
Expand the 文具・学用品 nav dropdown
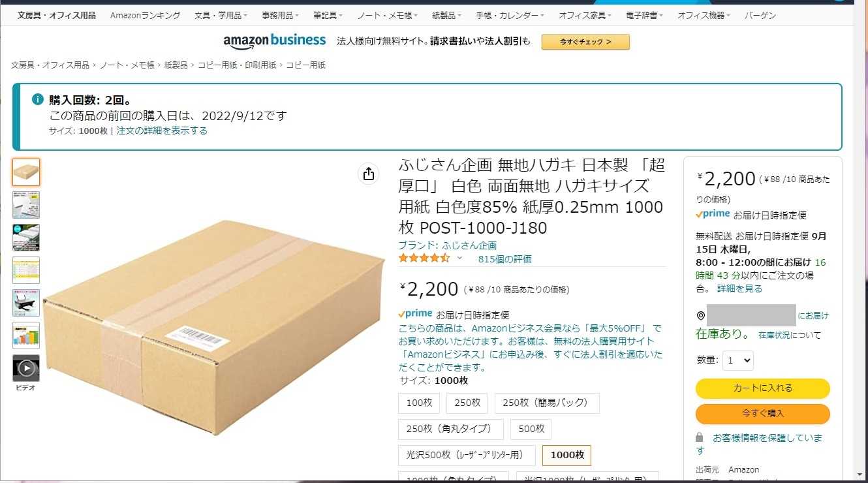tap(220, 15)
